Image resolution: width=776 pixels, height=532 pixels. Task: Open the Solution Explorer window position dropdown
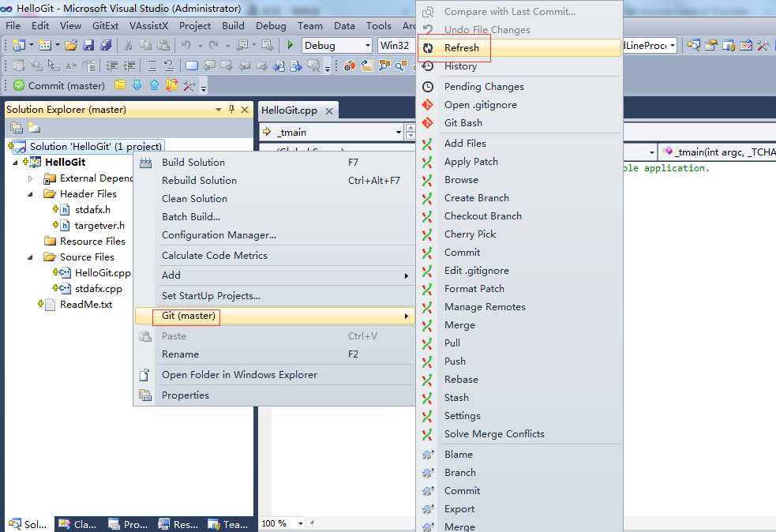pyautogui.click(x=218, y=110)
